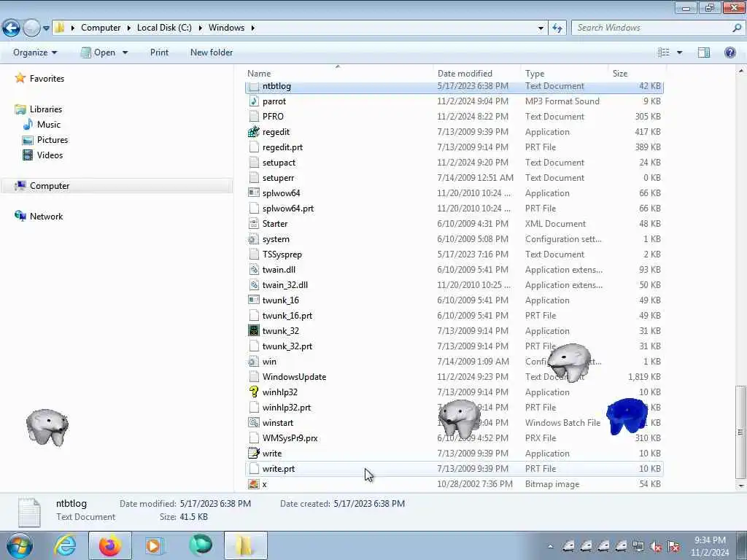Screen dimensions: 747x560
Task: Select the parrot MP3 file icon
Action: (254, 101)
